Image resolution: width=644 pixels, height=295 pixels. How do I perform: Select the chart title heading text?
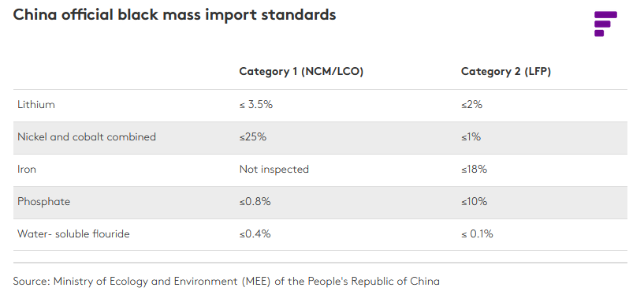click(x=174, y=15)
